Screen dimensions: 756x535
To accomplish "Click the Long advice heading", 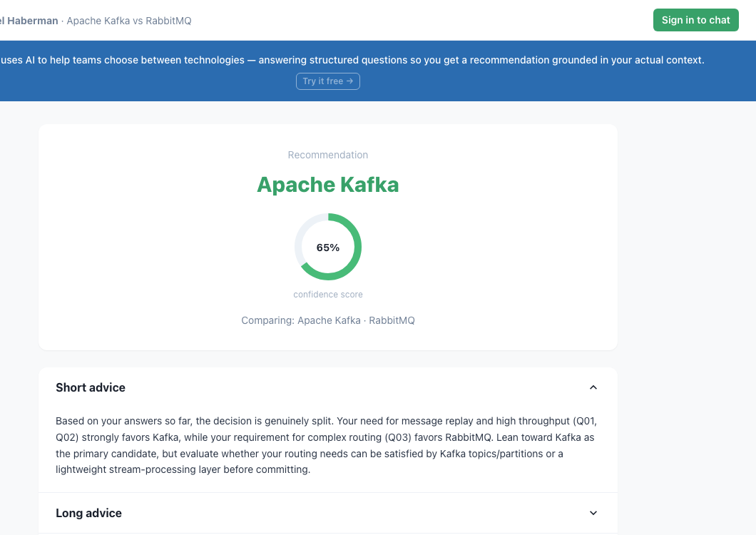I will [x=88, y=513].
